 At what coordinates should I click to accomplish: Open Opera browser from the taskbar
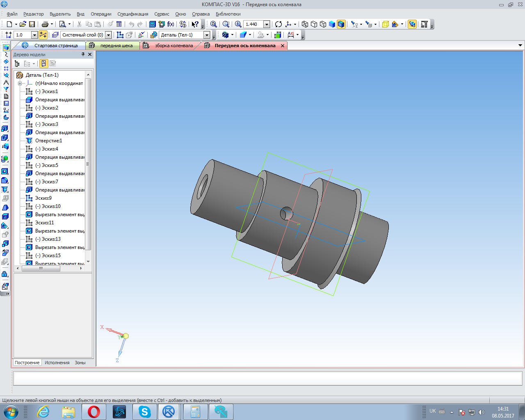(94, 411)
